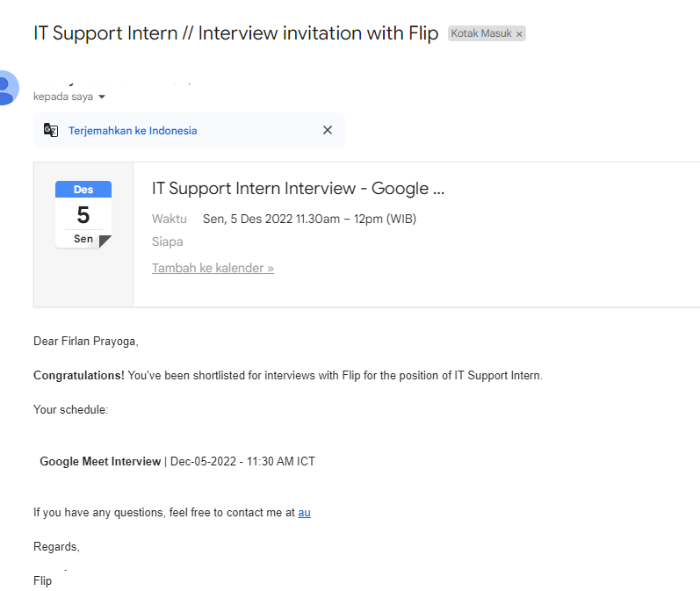Click the 'kepada saya' recipient text
The height and width of the screenshot is (591, 700).
tap(63, 97)
